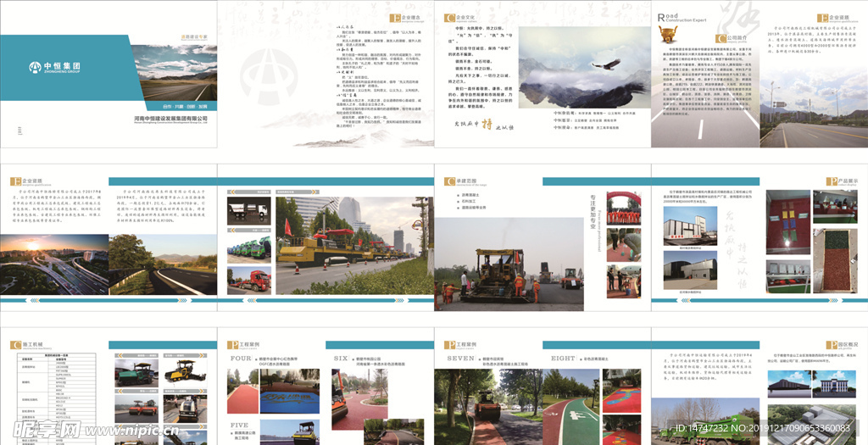The width and height of the screenshot is (868, 445).
Task: Click the gold C badge beside 施工机械
Action: [15, 345]
